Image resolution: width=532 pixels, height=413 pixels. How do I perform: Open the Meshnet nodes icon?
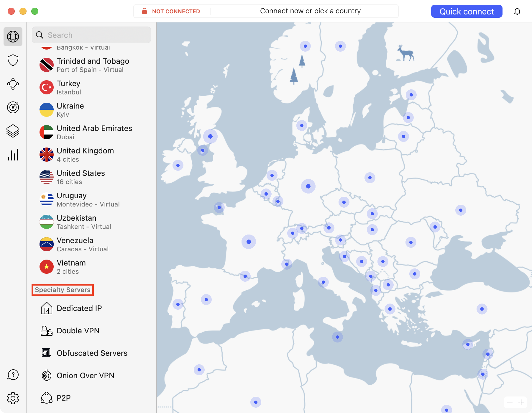click(x=13, y=84)
